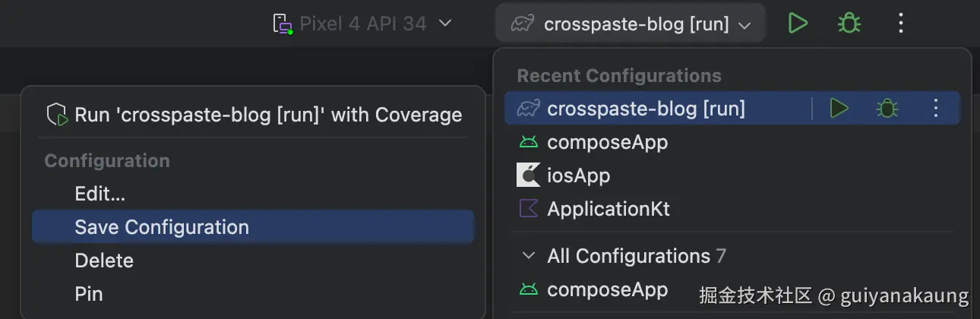Viewport: 980px width, 319px height.
Task: Select the iosApp run configuration
Action: (x=578, y=175)
